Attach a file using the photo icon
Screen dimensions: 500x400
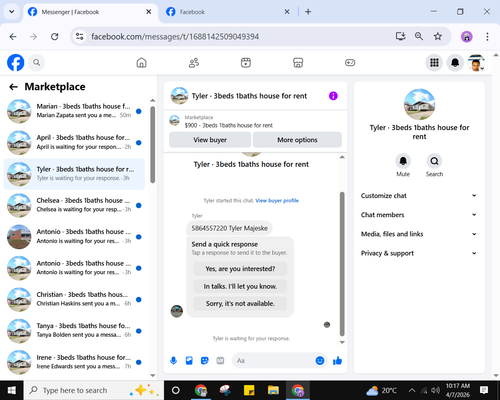189,361
